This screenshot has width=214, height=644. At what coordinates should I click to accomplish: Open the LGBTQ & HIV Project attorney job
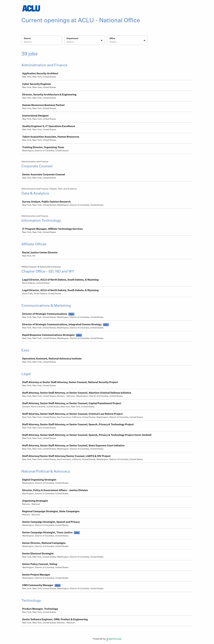pos(66,456)
